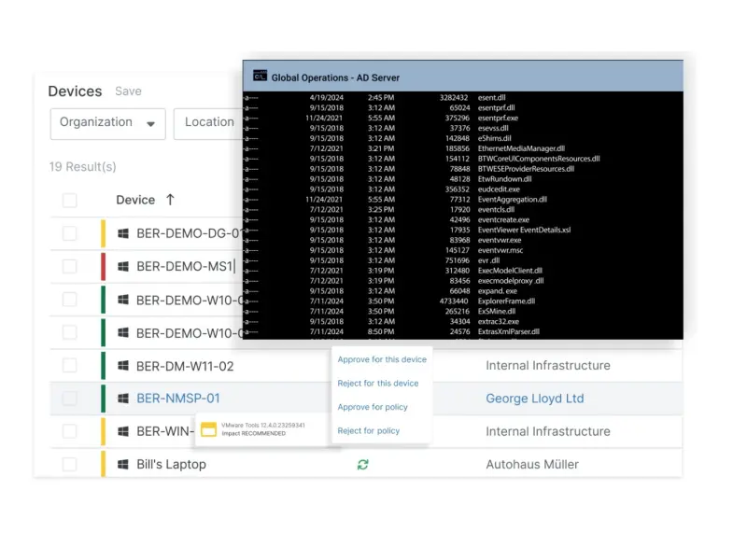This screenshot has width=747, height=560.
Task: Expand the Location filter dropdown
Action: pyautogui.click(x=208, y=123)
